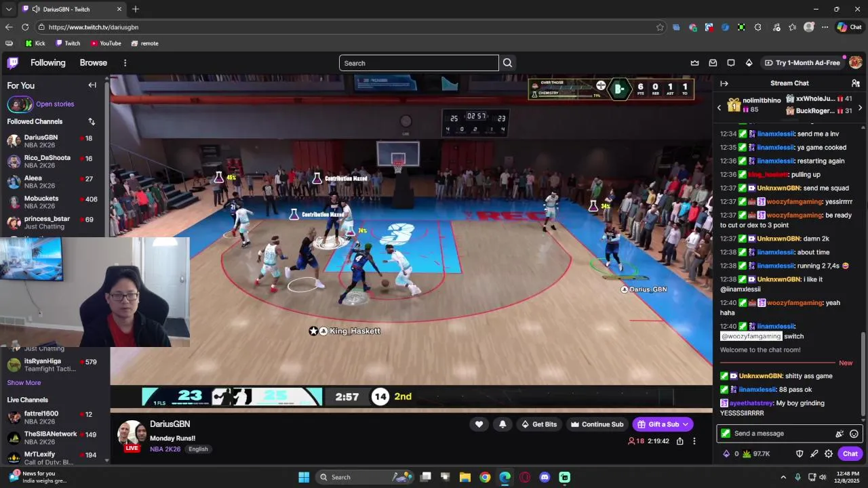Image resolution: width=868 pixels, height=488 pixels.
Task: Click the bits balance diamond icon below chat input
Action: [x=726, y=454]
